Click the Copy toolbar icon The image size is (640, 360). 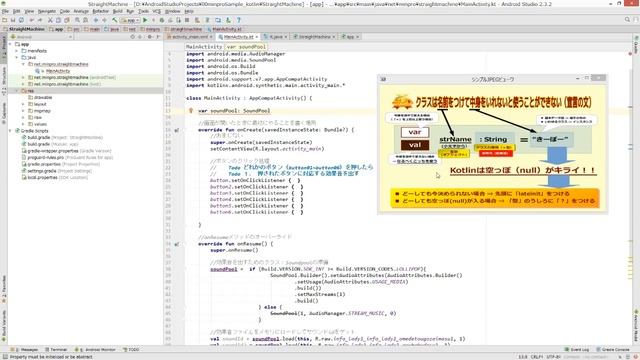click(x=58, y=20)
